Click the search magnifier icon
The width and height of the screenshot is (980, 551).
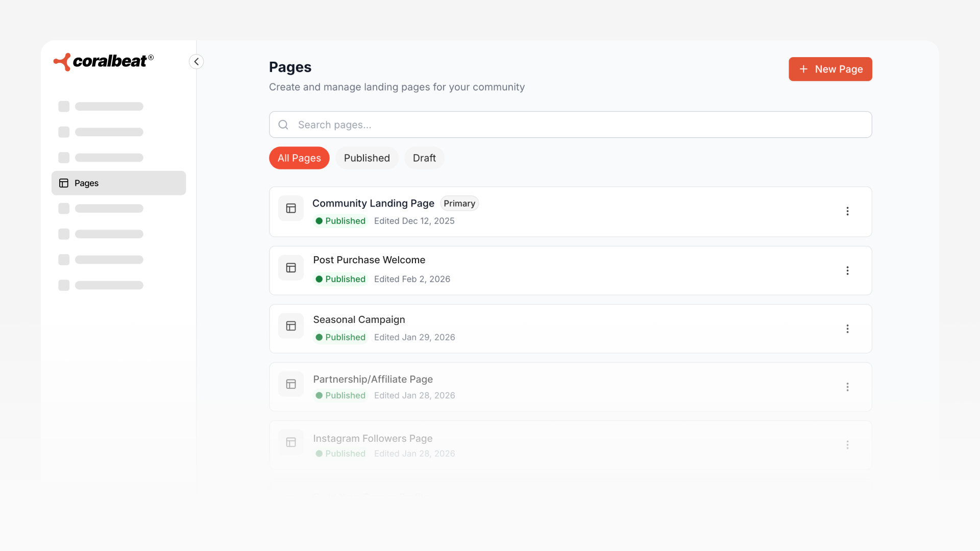(283, 125)
